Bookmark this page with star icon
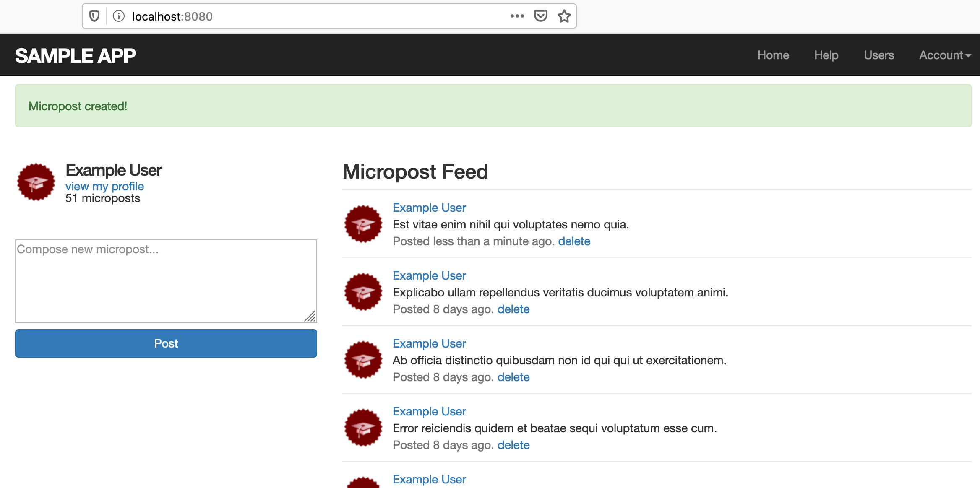Viewport: 980px width, 488px height. 564,16
